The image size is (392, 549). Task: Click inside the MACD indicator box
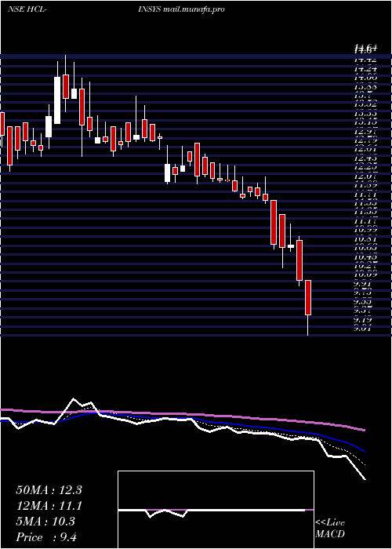point(216,510)
